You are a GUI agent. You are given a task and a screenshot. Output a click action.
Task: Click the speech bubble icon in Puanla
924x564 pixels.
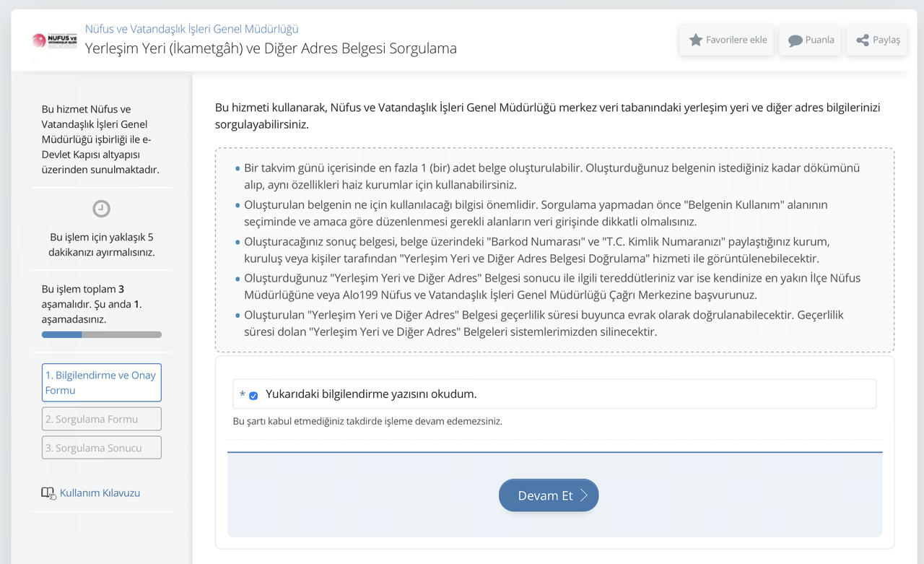[796, 40]
